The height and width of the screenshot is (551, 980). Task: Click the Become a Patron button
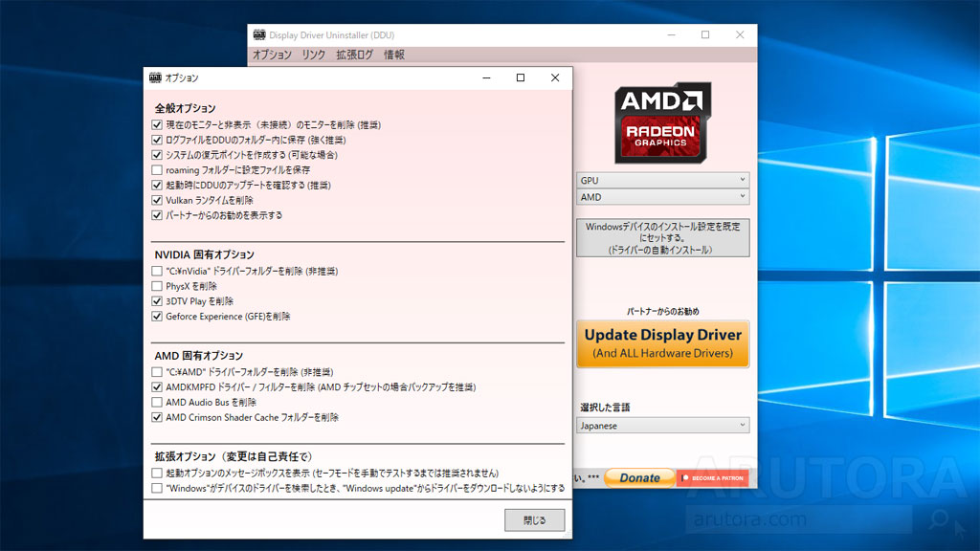coord(712,478)
